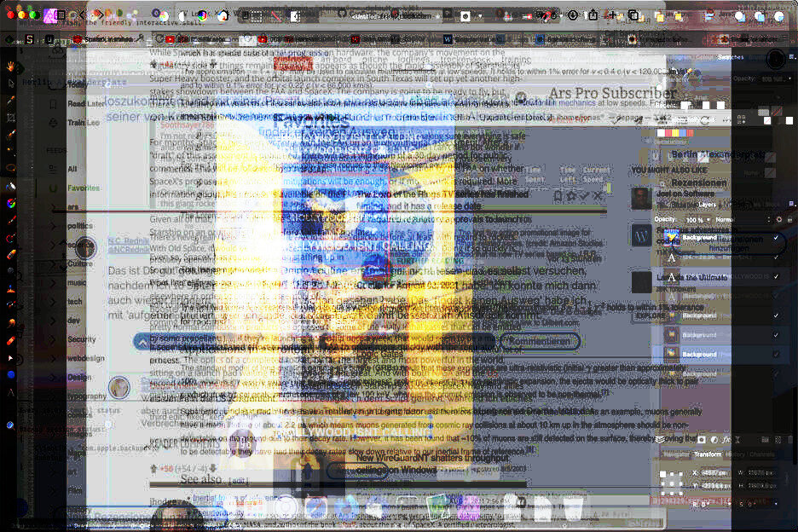Viewport: 798px width, 532px height.
Task: Open the Lambda the Ultimate recommendation
Action: tap(691, 277)
